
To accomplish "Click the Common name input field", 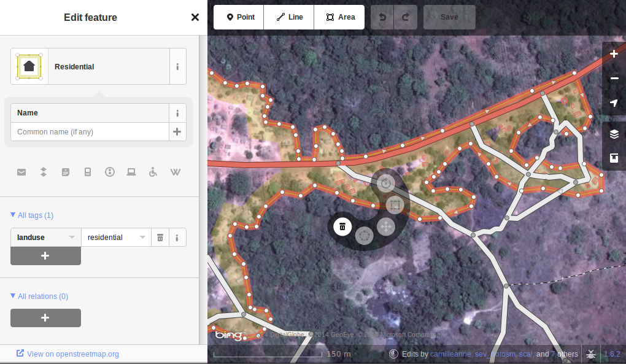I will click(x=90, y=132).
